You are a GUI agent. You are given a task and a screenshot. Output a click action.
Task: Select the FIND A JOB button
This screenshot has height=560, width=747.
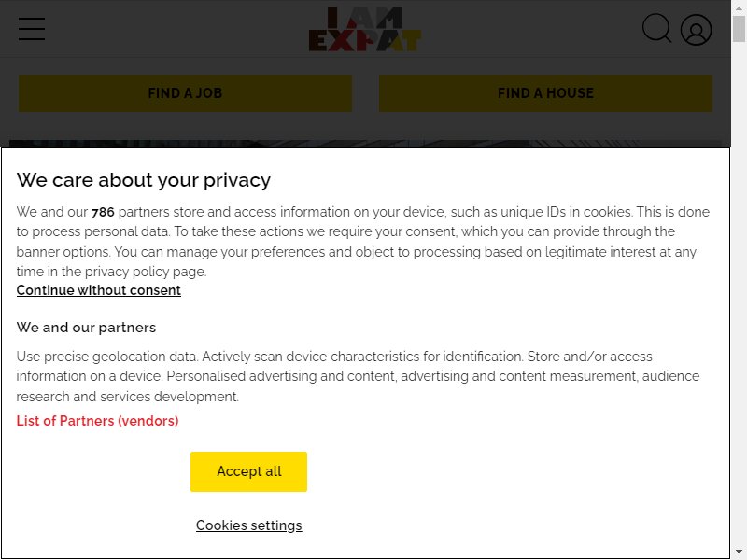click(x=185, y=93)
